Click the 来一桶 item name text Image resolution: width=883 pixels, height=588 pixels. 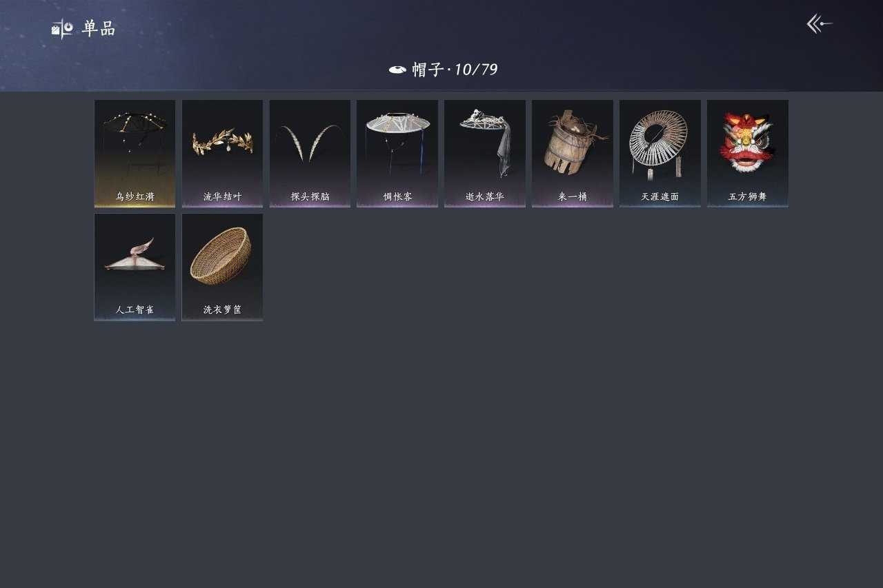(573, 197)
